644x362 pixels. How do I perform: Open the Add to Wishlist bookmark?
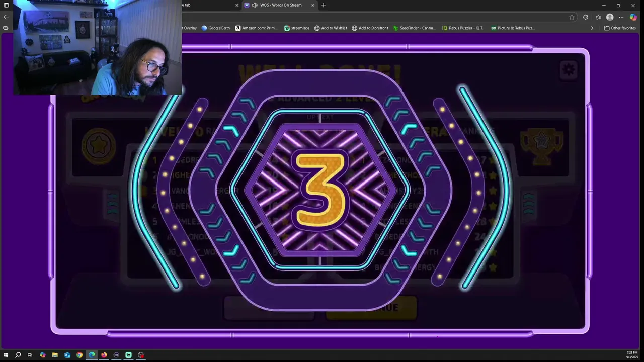click(331, 28)
